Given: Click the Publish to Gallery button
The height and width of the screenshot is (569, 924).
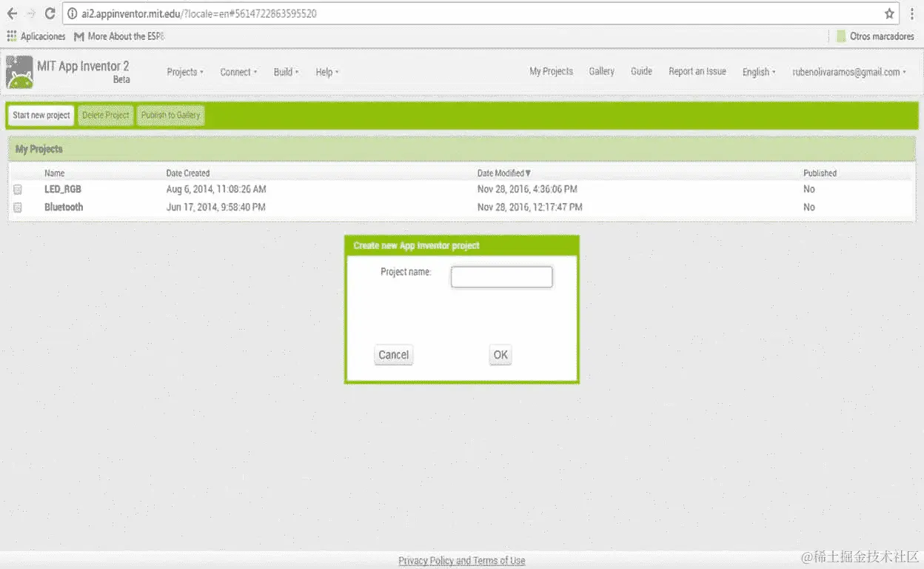Looking at the screenshot, I should (170, 115).
